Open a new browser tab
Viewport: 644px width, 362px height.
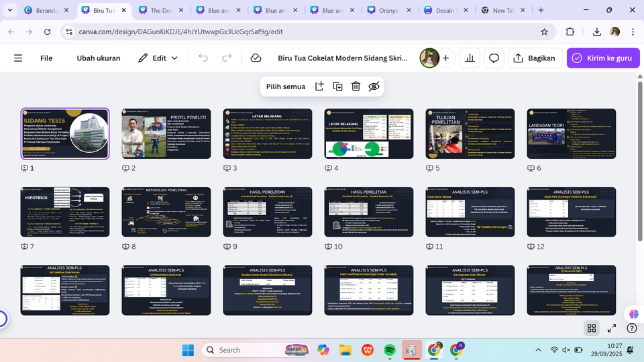(x=541, y=10)
